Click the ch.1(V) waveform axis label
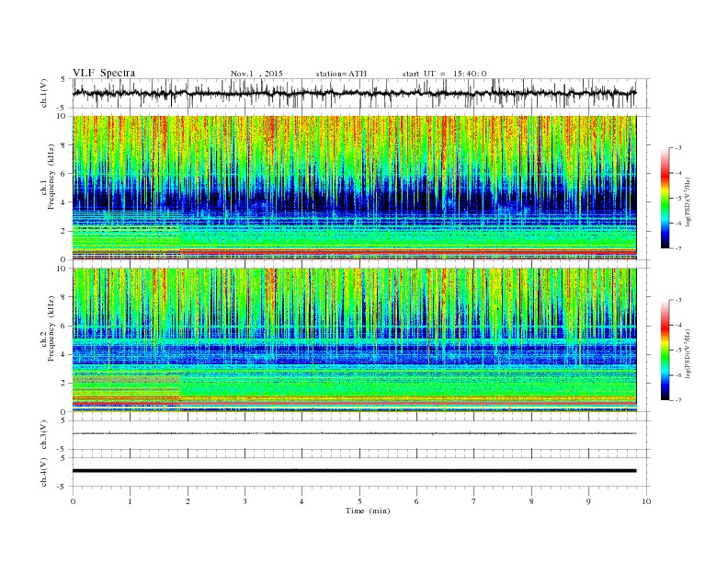728x563 pixels. point(44,93)
